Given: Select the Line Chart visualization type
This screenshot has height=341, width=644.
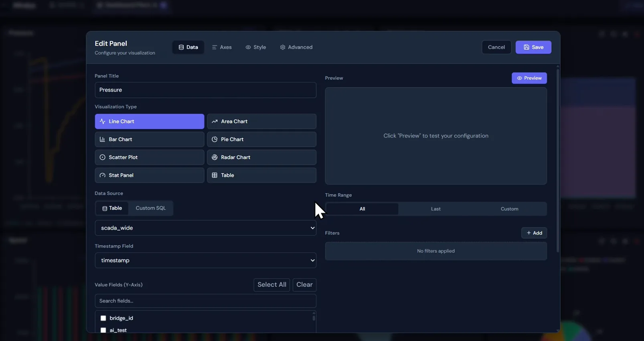Looking at the screenshot, I should 150,121.
